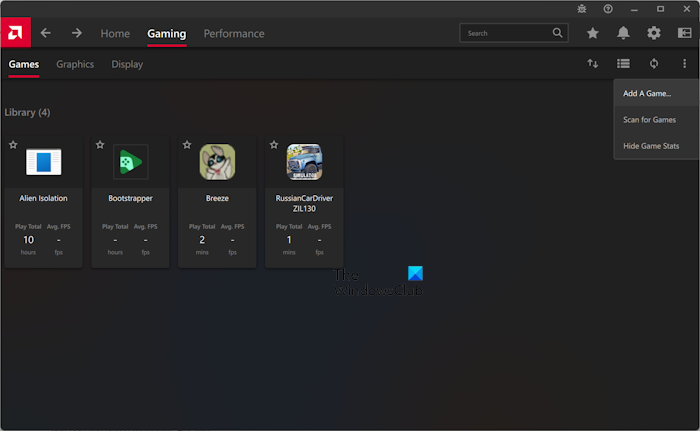Open settings gear
Screen dimensions: 700x431
pyautogui.click(x=654, y=33)
